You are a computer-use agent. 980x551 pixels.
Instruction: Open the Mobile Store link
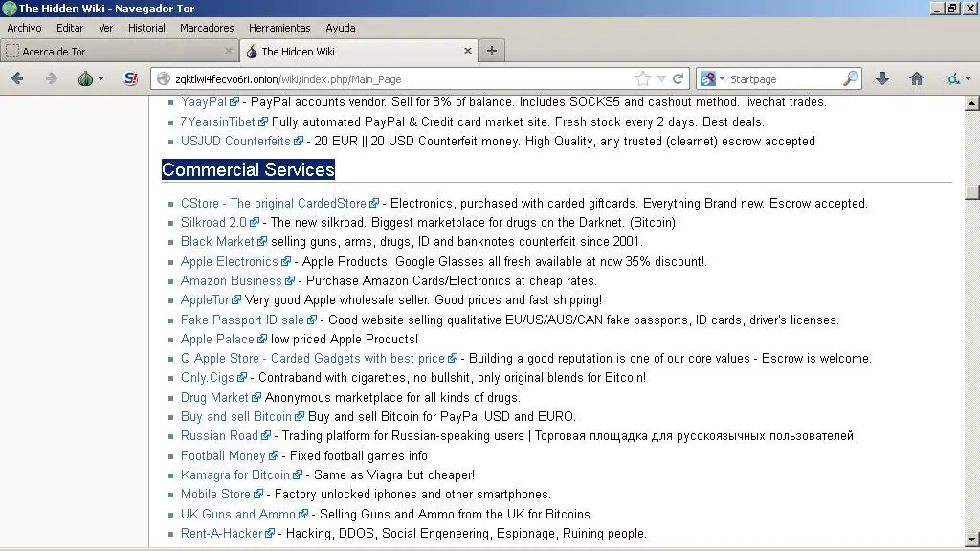point(215,495)
